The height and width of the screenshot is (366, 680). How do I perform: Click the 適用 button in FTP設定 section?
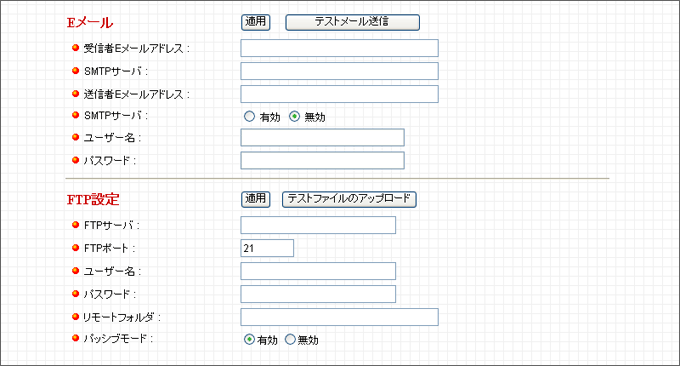tap(255, 199)
